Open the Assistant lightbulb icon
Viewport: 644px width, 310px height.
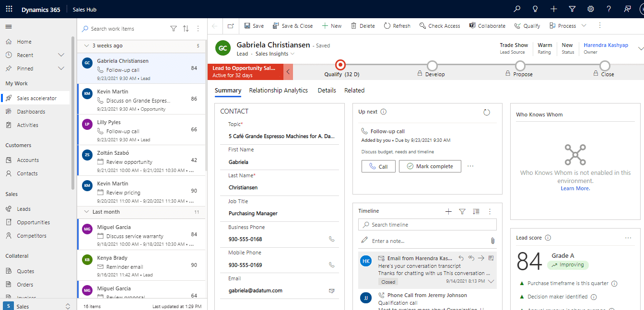coord(535,9)
